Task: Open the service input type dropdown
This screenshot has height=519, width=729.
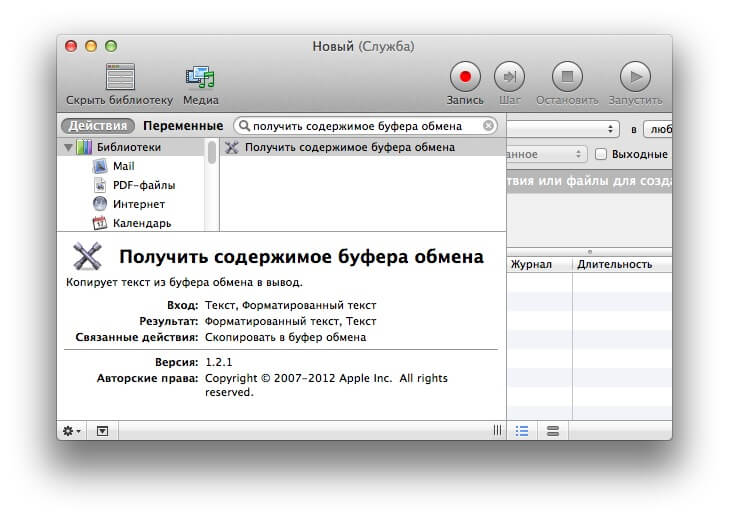Action: [563, 129]
